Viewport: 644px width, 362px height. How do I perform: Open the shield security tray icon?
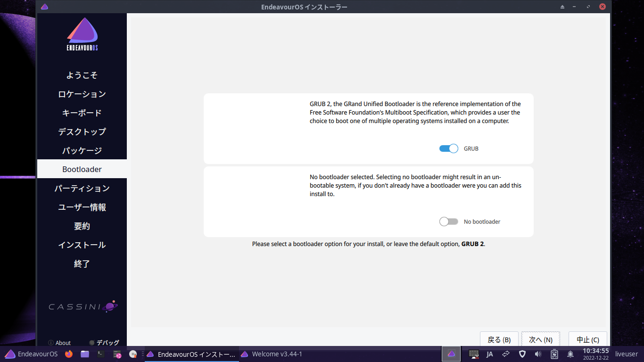pyautogui.click(x=522, y=354)
